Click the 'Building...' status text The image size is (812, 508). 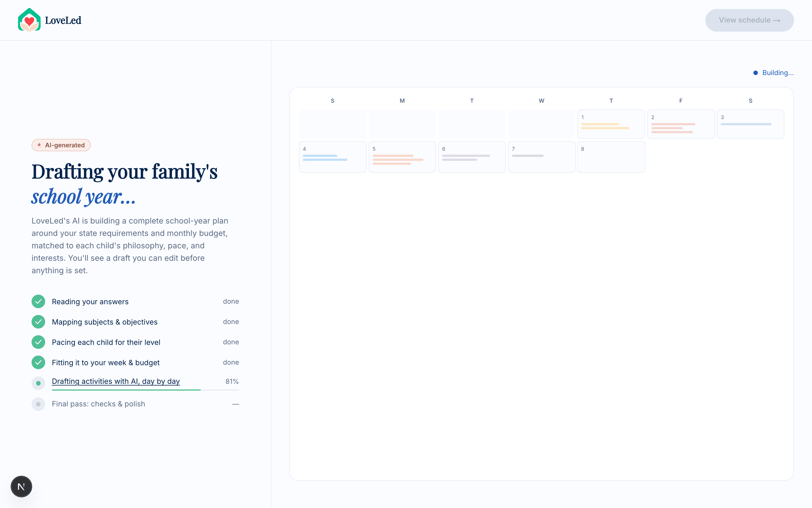tap(778, 73)
